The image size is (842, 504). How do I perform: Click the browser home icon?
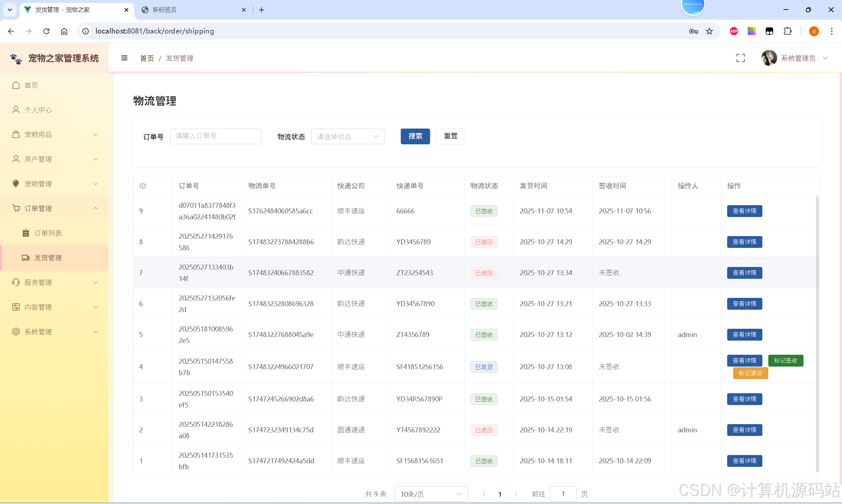click(x=64, y=31)
